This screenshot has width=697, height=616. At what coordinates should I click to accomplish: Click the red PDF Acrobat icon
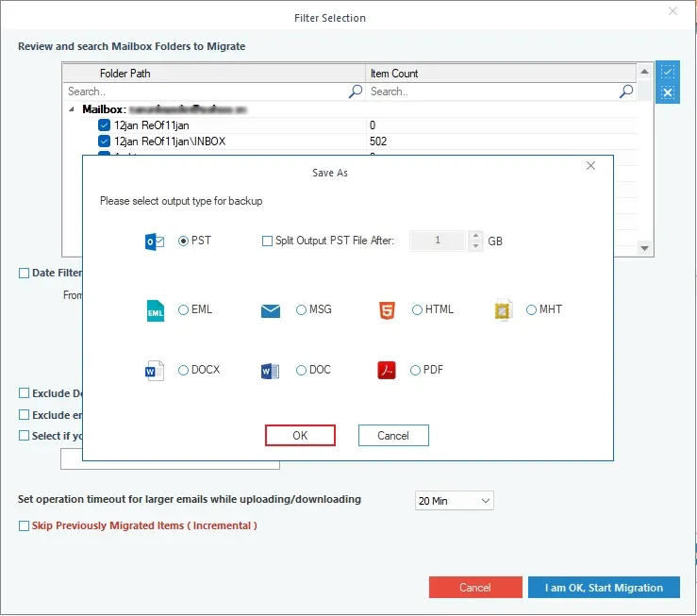point(387,370)
